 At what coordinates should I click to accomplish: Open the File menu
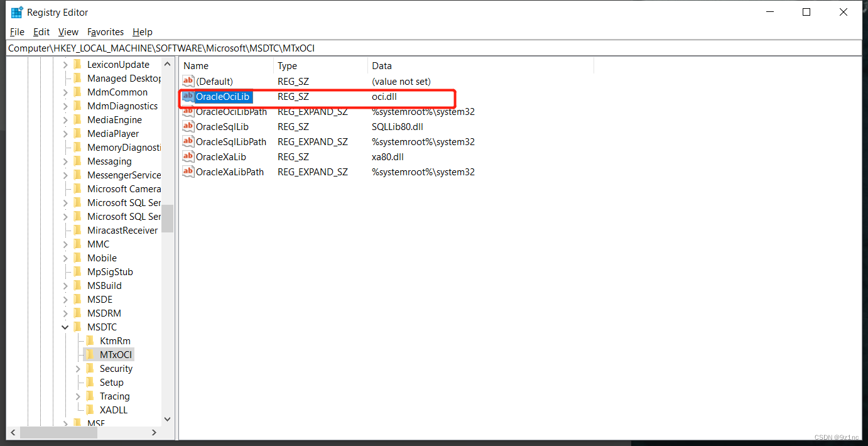pos(17,32)
